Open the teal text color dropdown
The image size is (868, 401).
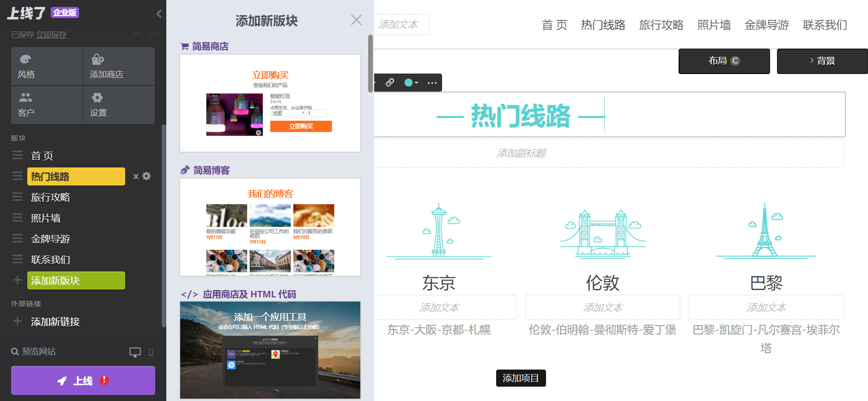tap(411, 83)
